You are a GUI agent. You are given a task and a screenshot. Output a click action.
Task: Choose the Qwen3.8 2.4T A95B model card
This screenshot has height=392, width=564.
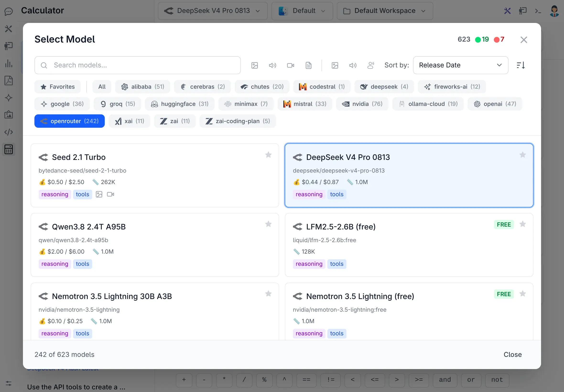tap(155, 245)
